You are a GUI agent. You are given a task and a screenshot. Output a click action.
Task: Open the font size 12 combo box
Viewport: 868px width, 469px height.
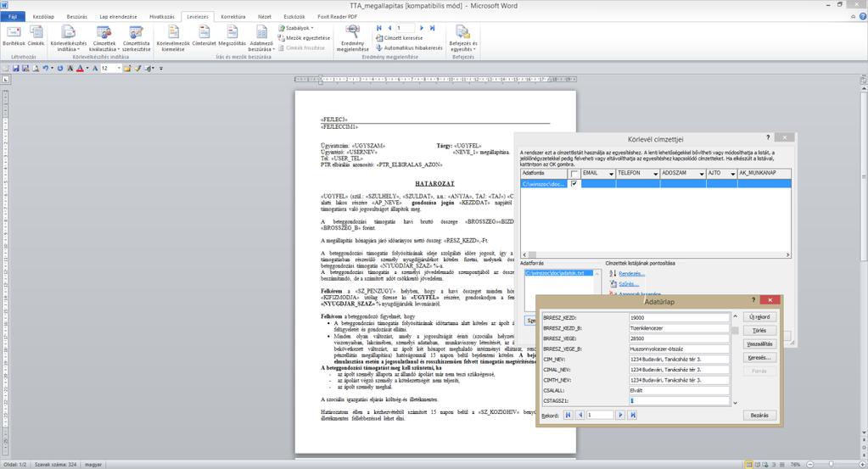[x=110, y=69]
